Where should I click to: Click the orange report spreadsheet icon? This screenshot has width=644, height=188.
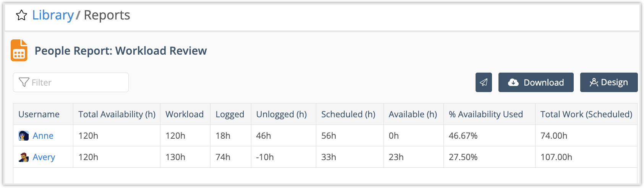[x=19, y=50]
